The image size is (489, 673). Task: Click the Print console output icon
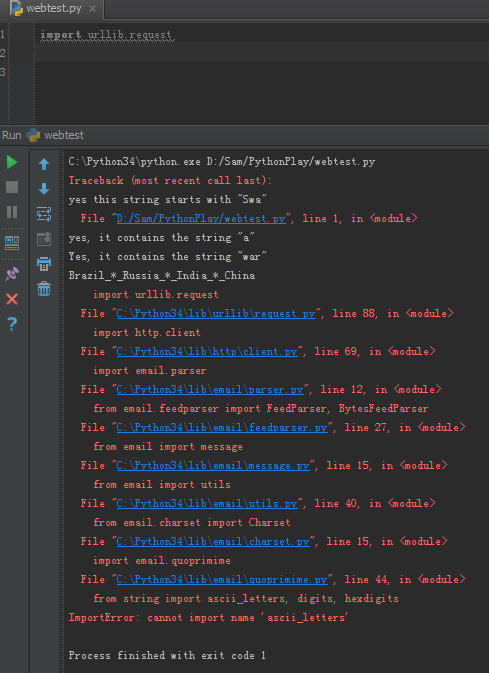(x=44, y=264)
